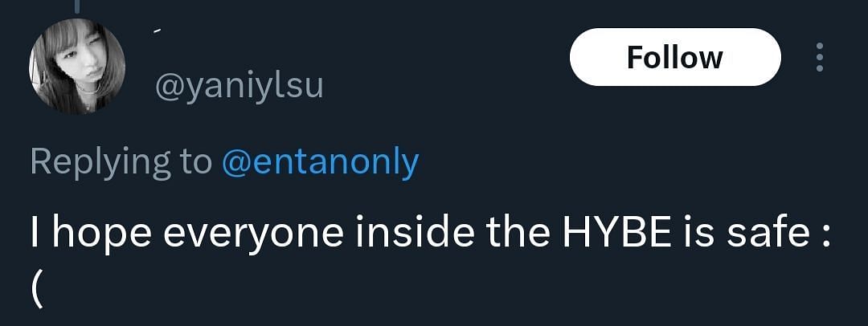View the black-and-white avatar photo
This screenshot has width=868, height=326.
pos(77,66)
